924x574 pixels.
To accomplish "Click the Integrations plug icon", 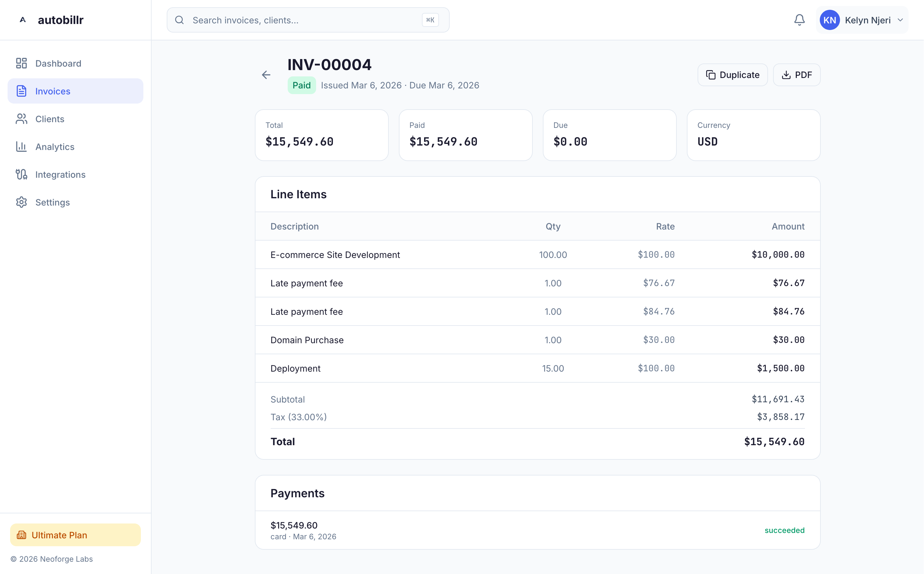I will pyautogui.click(x=21, y=174).
